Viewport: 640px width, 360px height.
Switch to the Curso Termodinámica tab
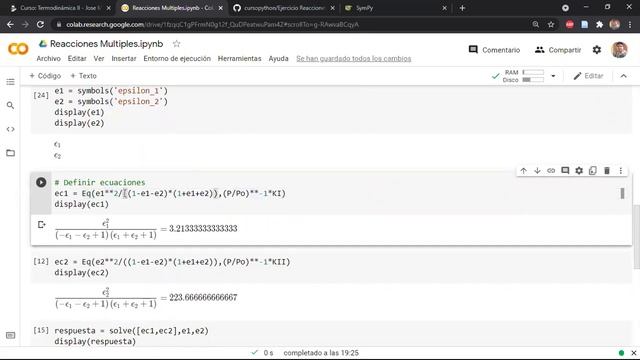tap(60, 8)
